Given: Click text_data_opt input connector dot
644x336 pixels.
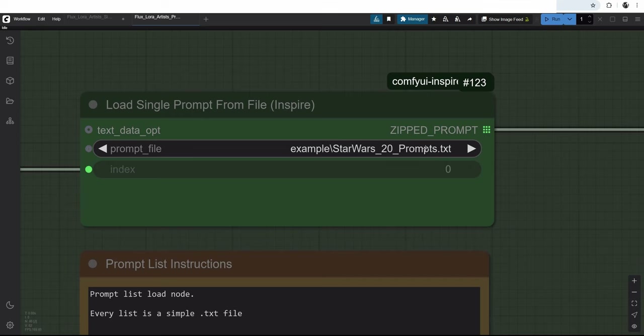Looking at the screenshot, I should [x=89, y=130].
